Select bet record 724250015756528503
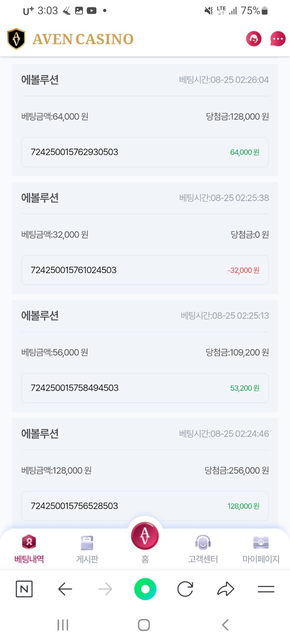 pyautogui.click(x=145, y=506)
